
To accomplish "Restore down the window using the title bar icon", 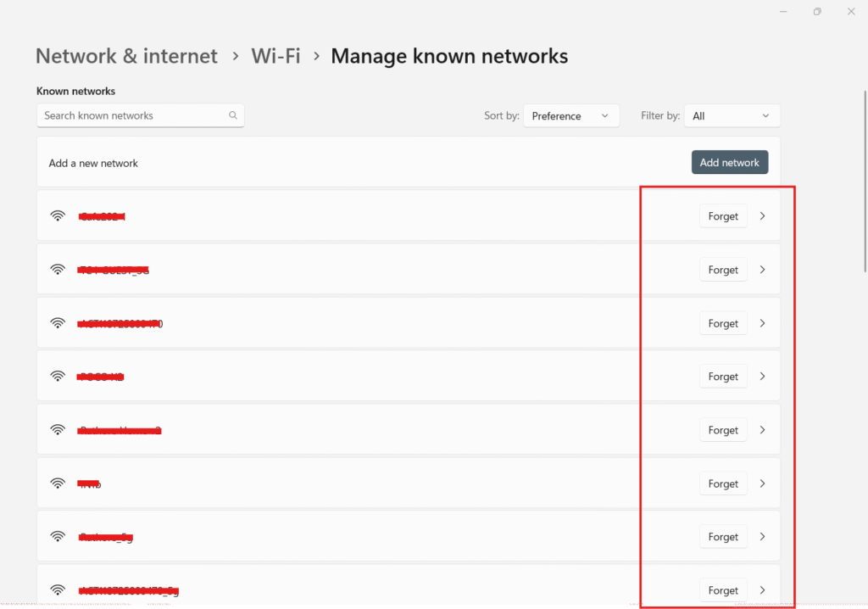I will tap(817, 12).
